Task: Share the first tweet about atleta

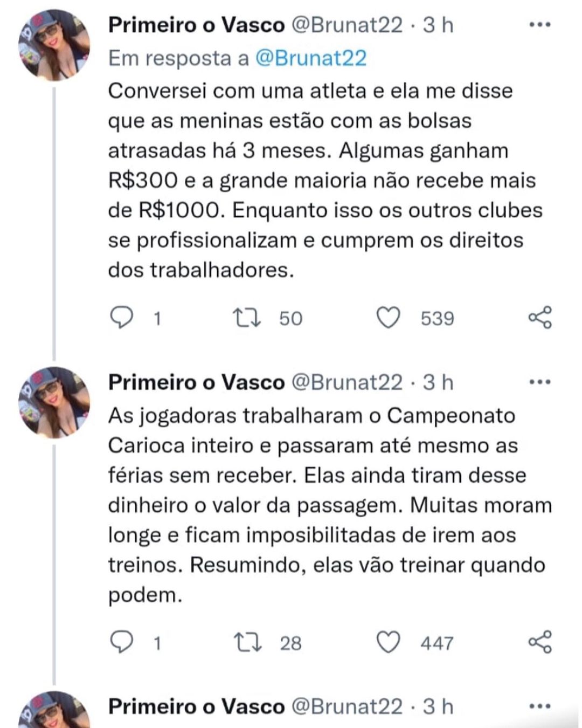Action: click(539, 317)
